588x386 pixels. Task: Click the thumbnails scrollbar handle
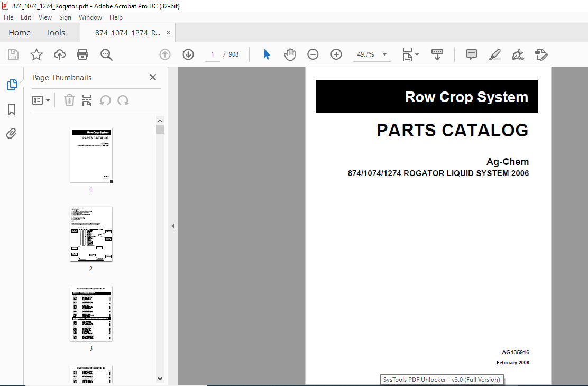(160, 130)
